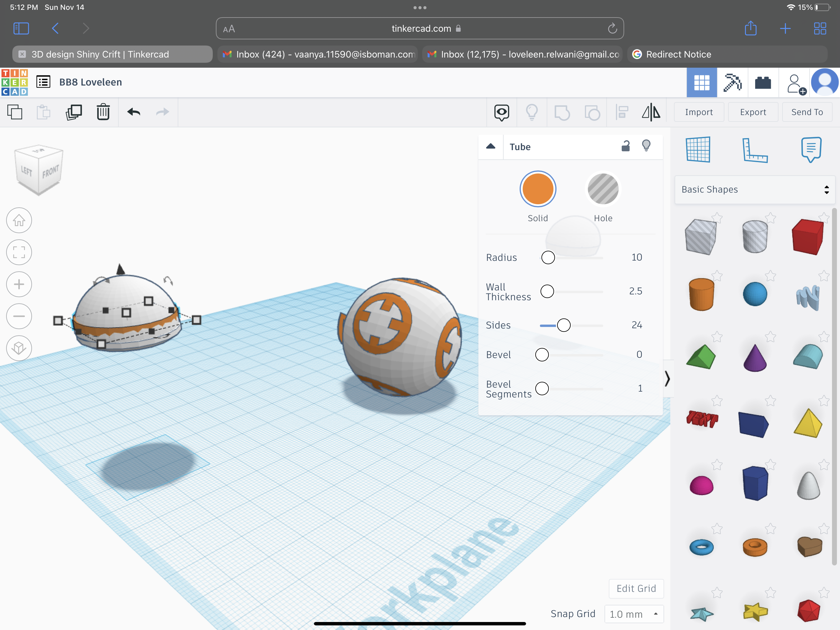Switch to Inbox (424) vaanya tab
This screenshot has width=840, height=630.
pos(318,54)
